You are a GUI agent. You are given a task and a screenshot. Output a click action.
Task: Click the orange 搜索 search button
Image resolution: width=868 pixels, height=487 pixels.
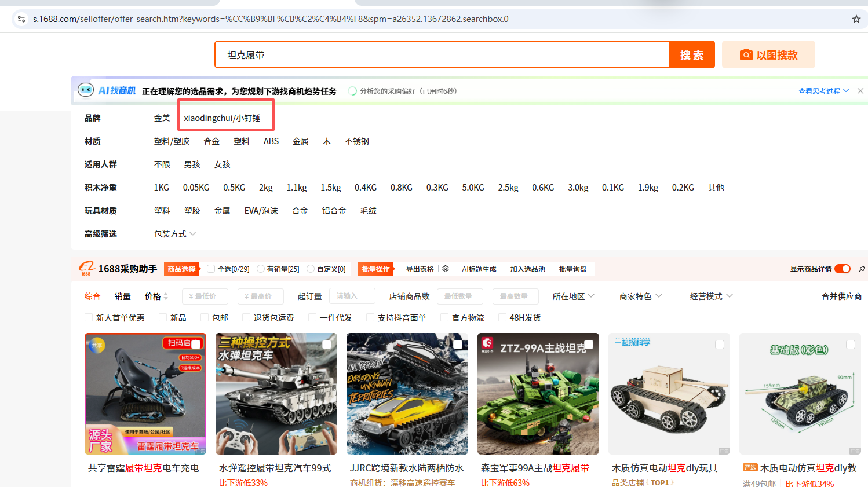[x=691, y=54]
